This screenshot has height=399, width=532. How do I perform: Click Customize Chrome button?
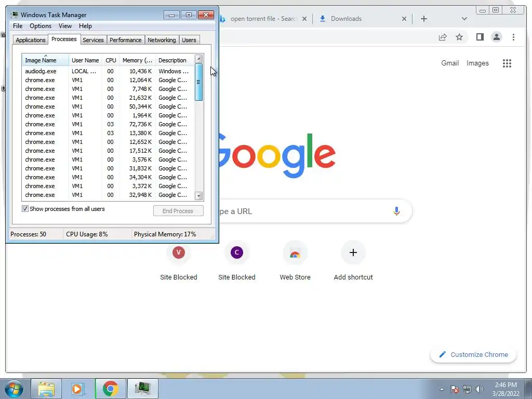tap(473, 354)
